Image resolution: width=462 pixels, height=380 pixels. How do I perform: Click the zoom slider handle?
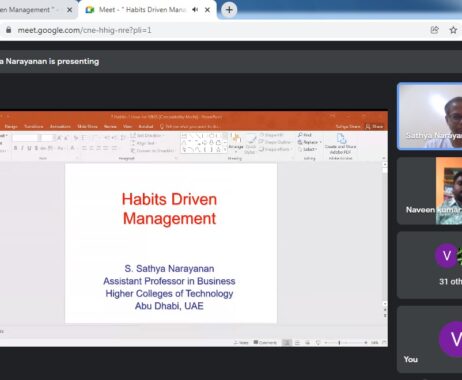pos(339,343)
